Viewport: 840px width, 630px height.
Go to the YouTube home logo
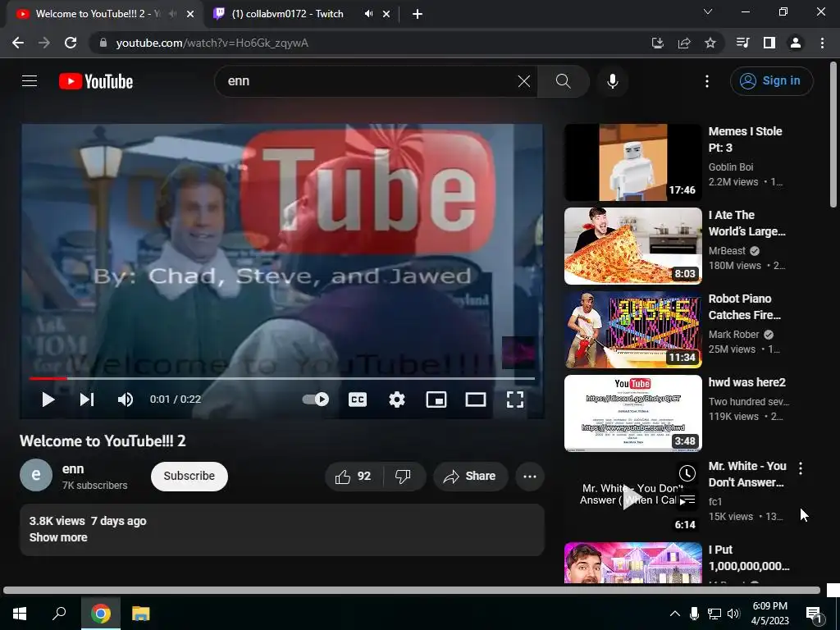pos(96,81)
